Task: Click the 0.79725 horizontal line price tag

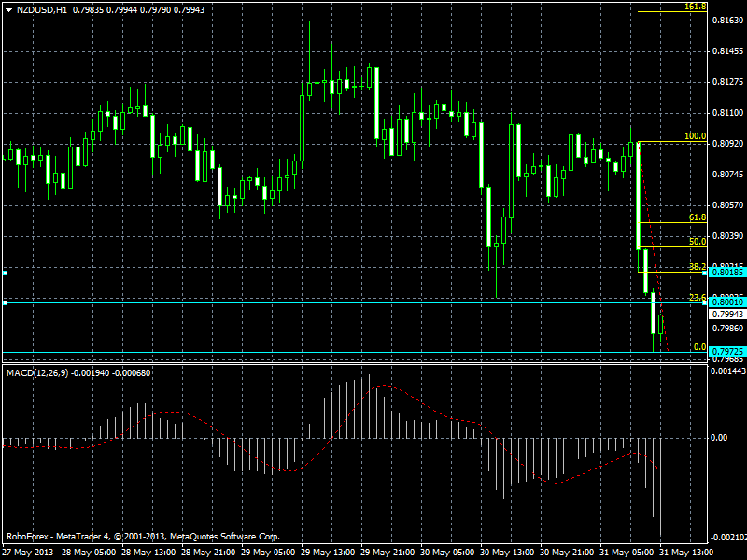Action: pyautogui.click(x=727, y=352)
